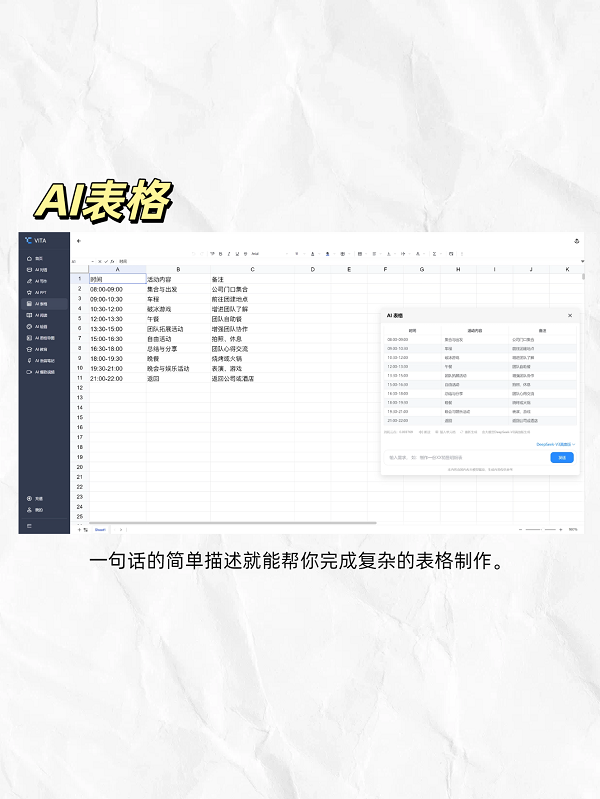Screen dimensions: 600x799
Task: Click the icon at top right of editor
Action: click(x=577, y=241)
